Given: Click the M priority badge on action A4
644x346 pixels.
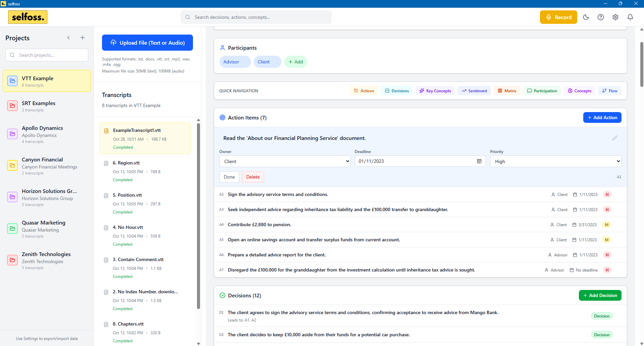Looking at the screenshot, I should pyautogui.click(x=606, y=225).
